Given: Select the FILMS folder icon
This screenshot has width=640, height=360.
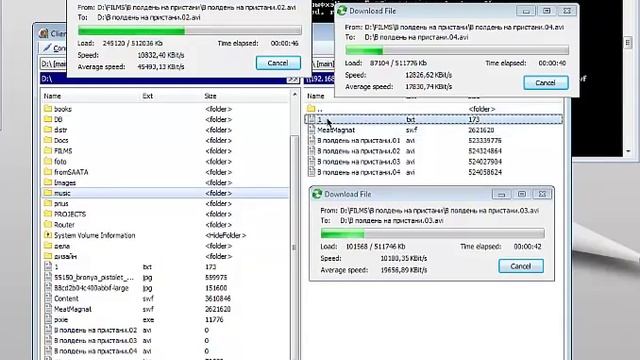Looking at the screenshot, I should [48, 151].
